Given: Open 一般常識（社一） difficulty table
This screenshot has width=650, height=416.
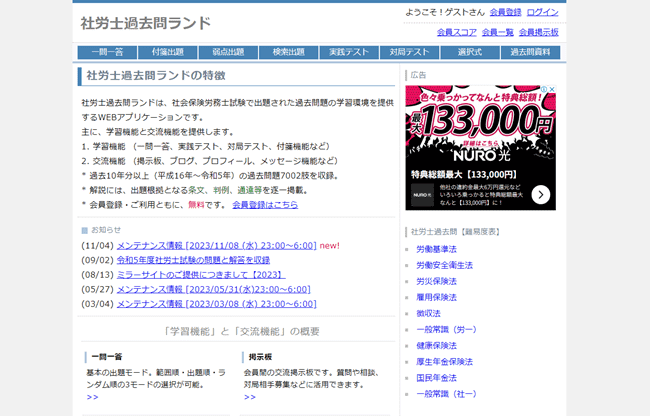Looking at the screenshot, I should click(446, 394).
